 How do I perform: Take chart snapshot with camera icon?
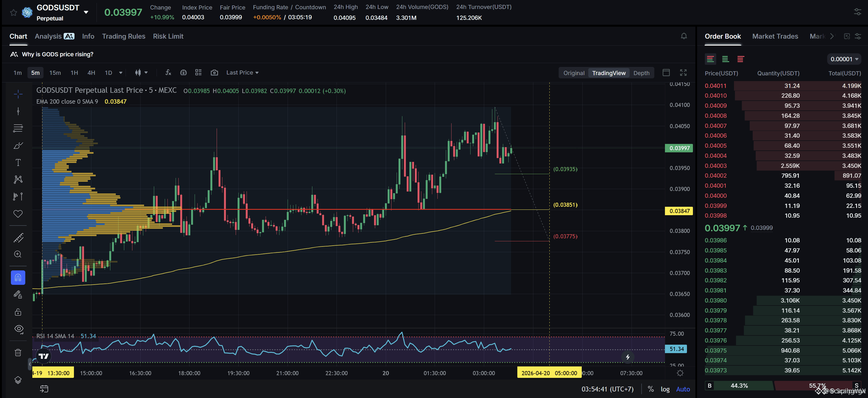tap(214, 73)
